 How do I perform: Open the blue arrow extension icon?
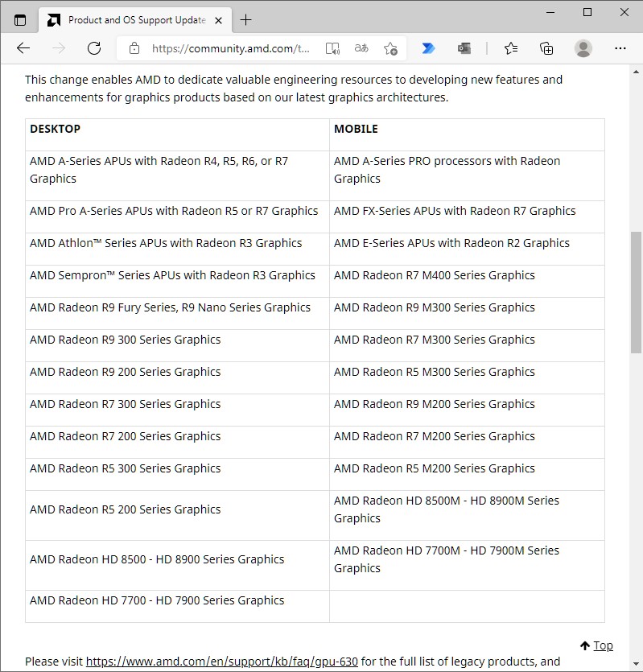tap(428, 48)
